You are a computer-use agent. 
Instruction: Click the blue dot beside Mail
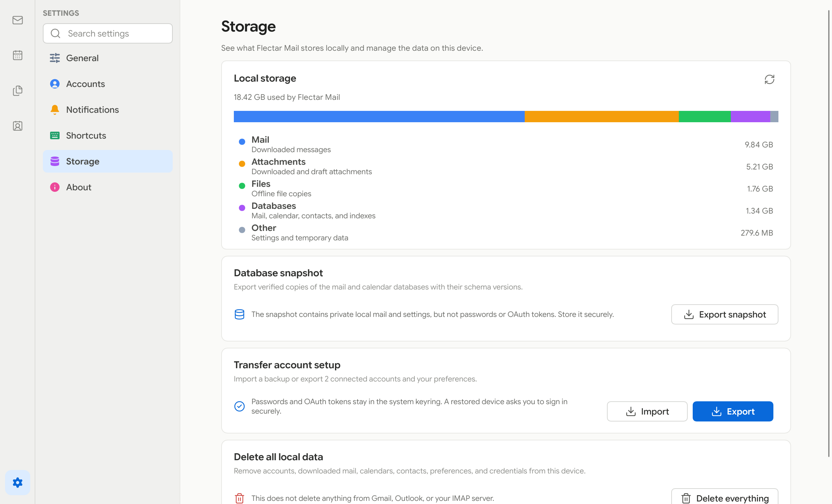click(242, 142)
